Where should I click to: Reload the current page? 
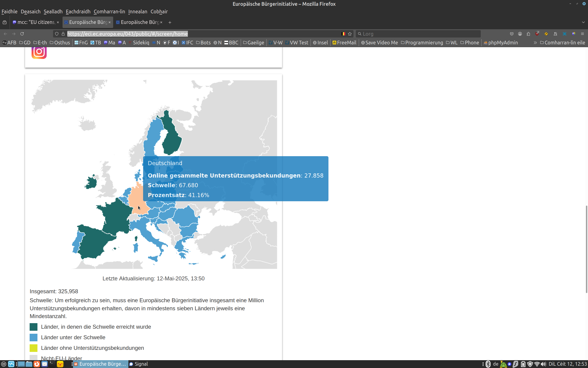pos(22,34)
